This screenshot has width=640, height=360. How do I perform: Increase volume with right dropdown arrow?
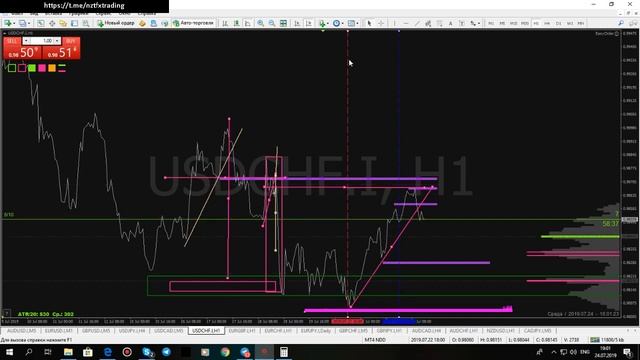58,41
